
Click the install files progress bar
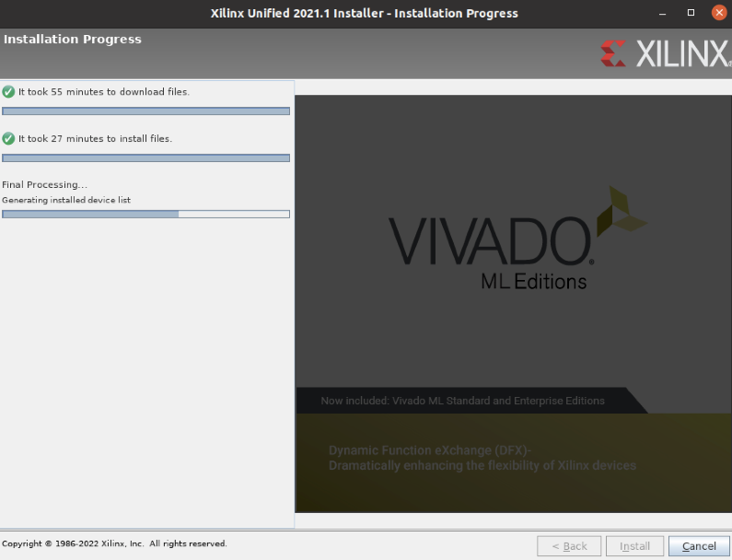tap(145, 157)
